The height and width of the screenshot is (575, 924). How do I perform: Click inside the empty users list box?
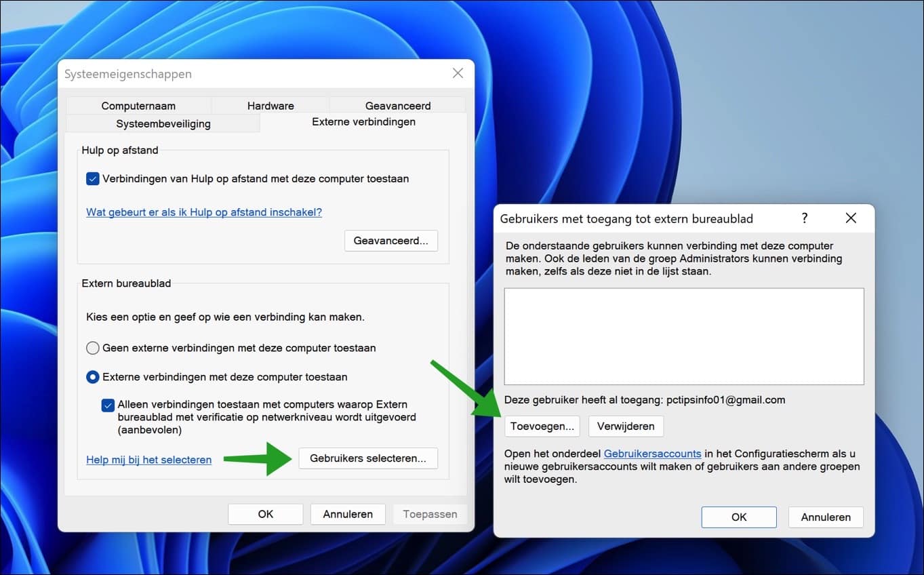point(683,336)
